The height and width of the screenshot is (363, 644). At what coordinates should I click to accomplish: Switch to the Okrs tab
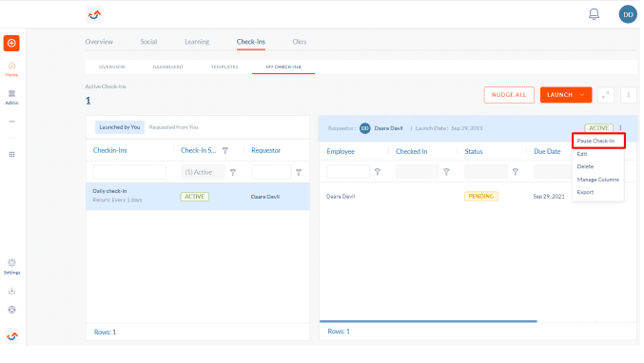pyautogui.click(x=300, y=42)
